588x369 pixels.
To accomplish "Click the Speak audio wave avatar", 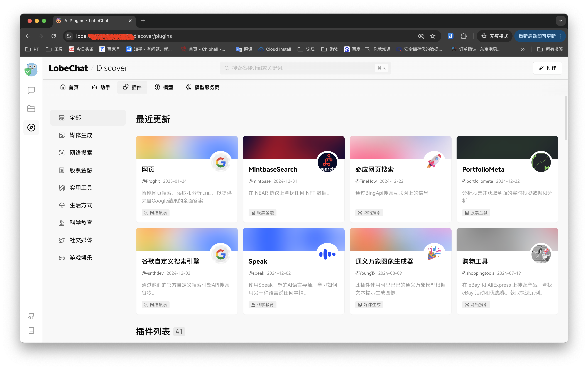I will tap(327, 254).
